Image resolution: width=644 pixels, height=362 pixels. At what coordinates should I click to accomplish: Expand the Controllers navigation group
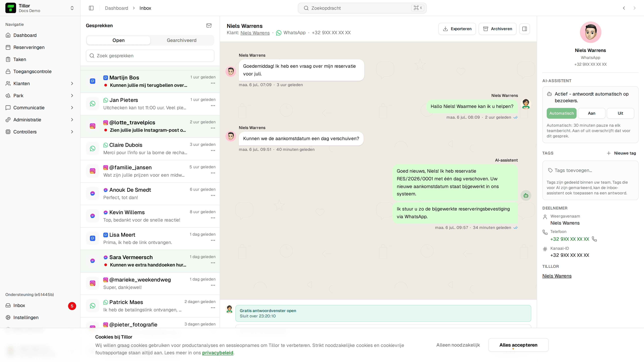pyautogui.click(x=40, y=132)
